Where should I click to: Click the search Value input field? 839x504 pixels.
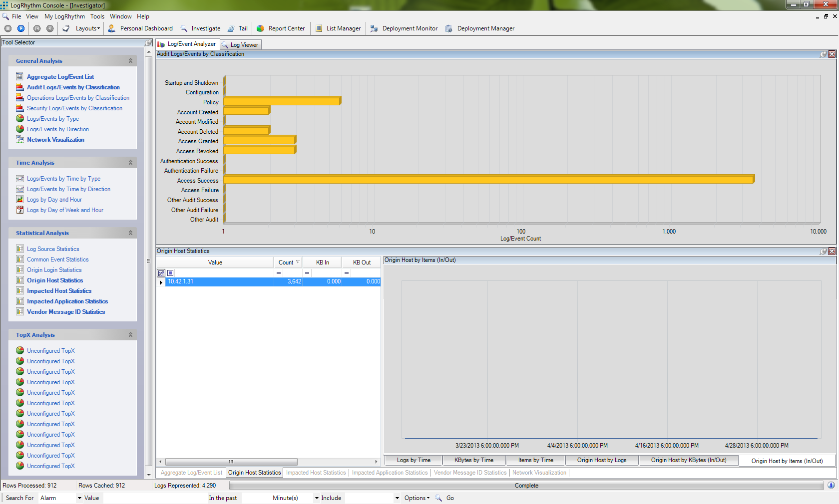point(154,498)
